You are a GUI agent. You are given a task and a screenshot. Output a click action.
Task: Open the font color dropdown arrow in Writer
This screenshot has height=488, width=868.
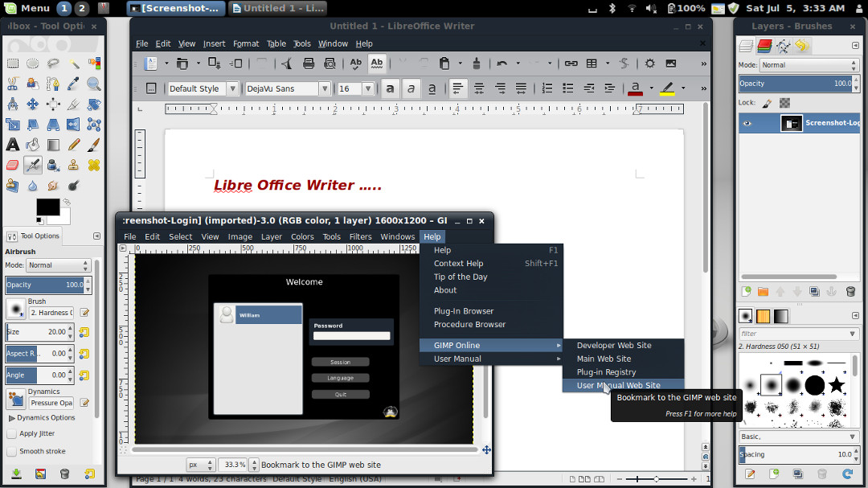pos(652,88)
